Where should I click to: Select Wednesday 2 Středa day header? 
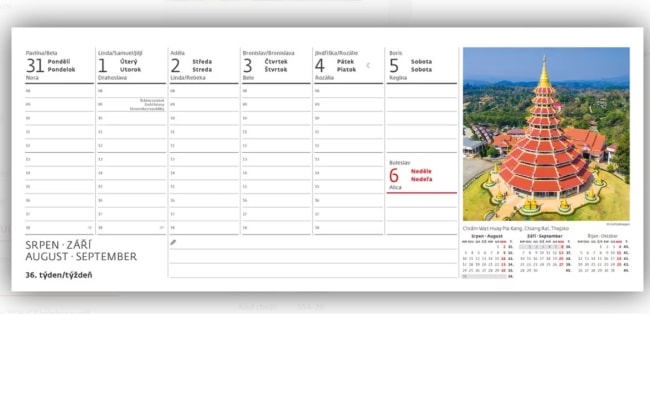(204, 65)
